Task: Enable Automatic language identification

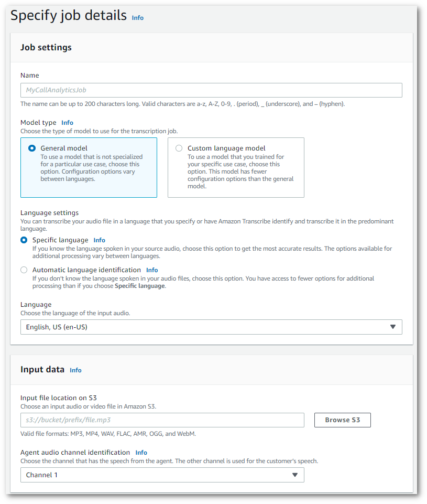Action: point(23,270)
